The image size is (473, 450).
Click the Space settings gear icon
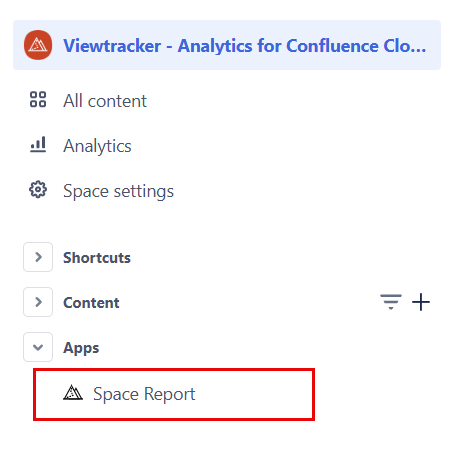coord(38,190)
